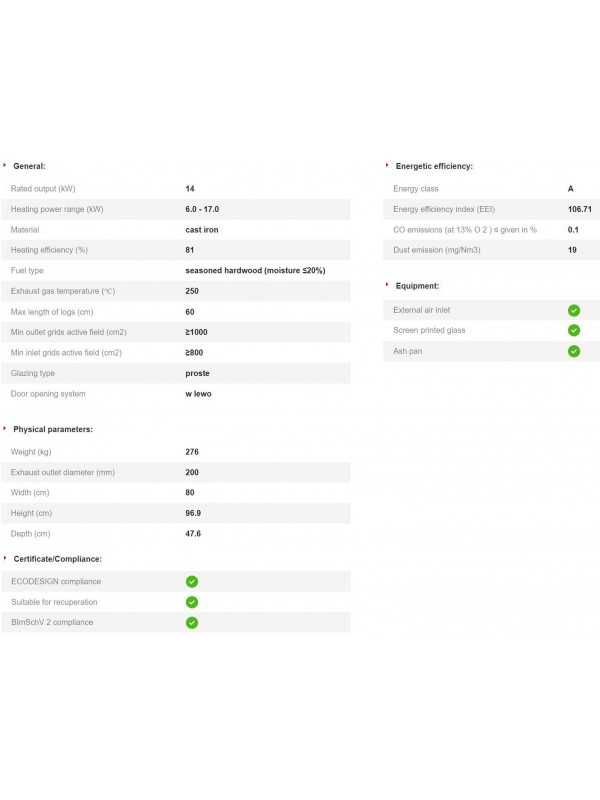Click the External air inlet checkmark
600x800 pixels.
point(574,310)
